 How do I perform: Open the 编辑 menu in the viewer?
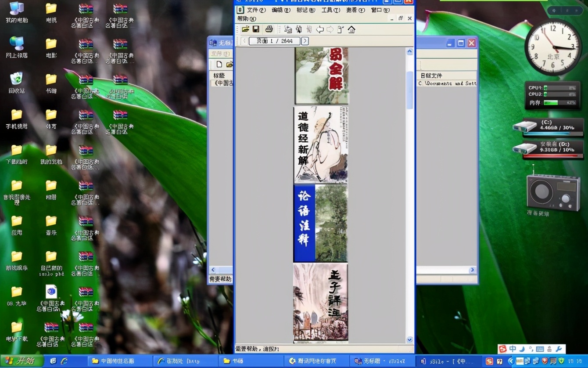(281, 10)
